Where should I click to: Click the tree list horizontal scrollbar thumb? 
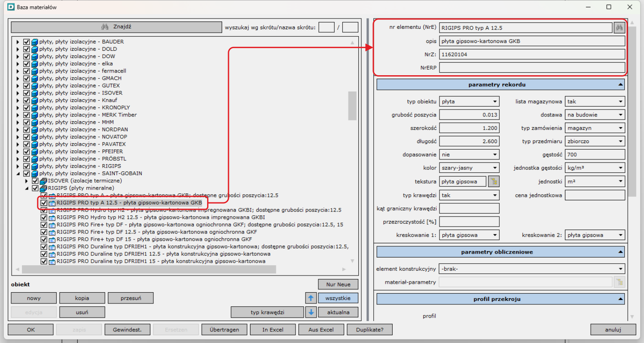[x=149, y=269]
